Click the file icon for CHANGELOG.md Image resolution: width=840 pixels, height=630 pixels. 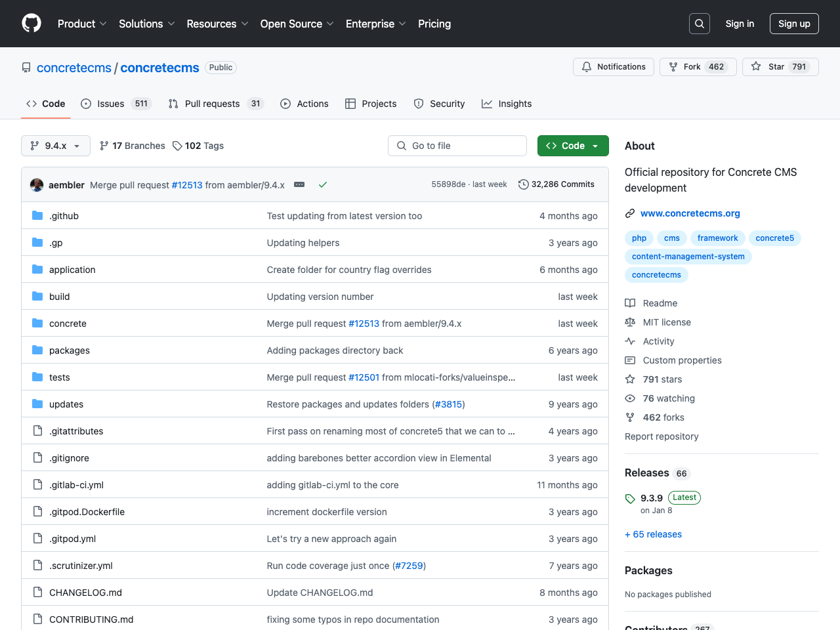[37, 593]
